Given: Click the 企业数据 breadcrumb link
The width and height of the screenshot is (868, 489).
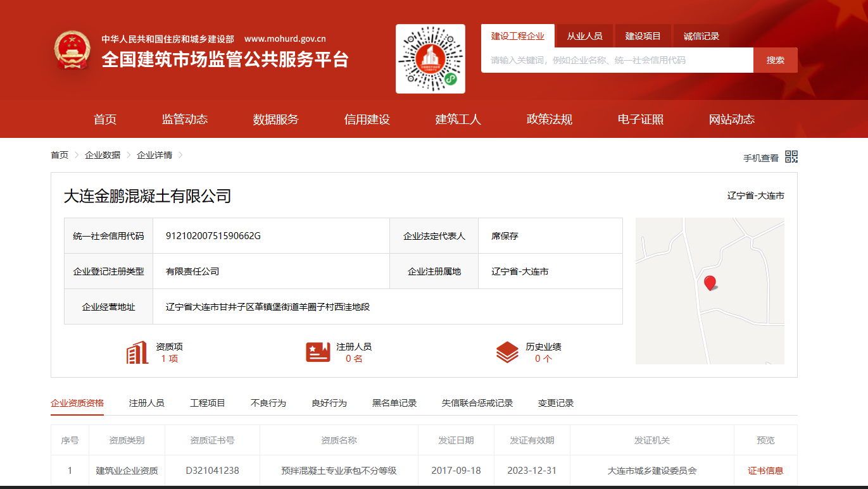Looking at the screenshot, I should pyautogui.click(x=103, y=155).
